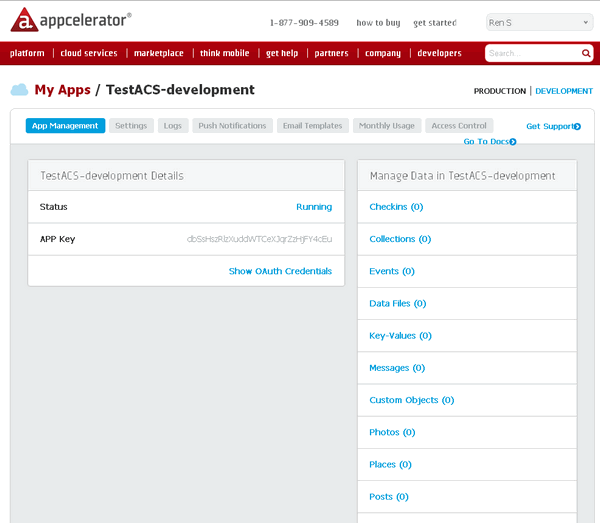
Task: Open Data Files (0)
Action: tap(398, 303)
